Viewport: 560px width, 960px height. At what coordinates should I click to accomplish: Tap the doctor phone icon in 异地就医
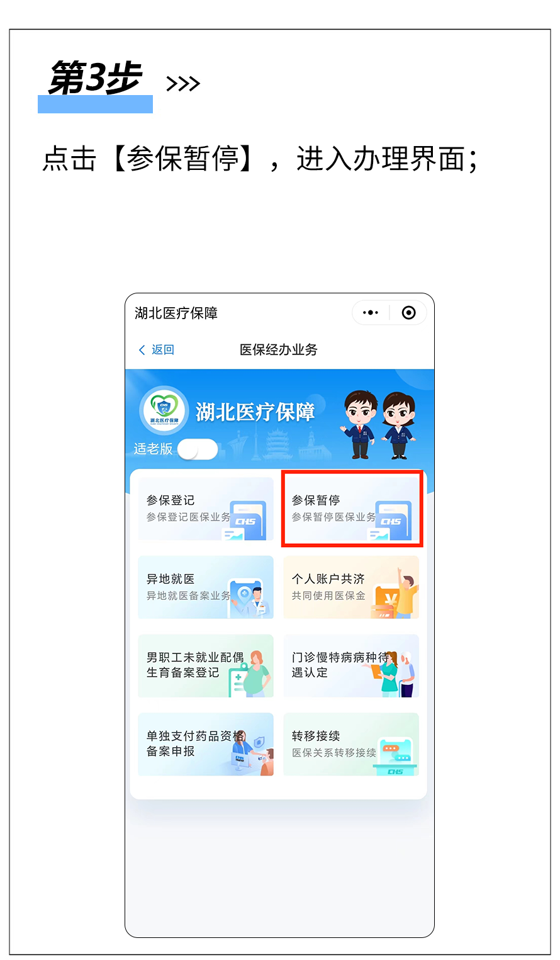(249, 599)
